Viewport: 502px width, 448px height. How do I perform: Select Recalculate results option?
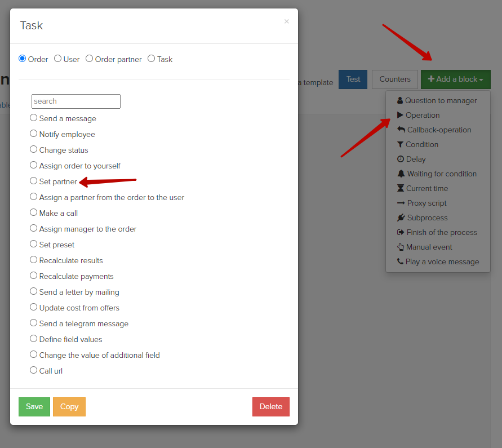tap(33, 260)
